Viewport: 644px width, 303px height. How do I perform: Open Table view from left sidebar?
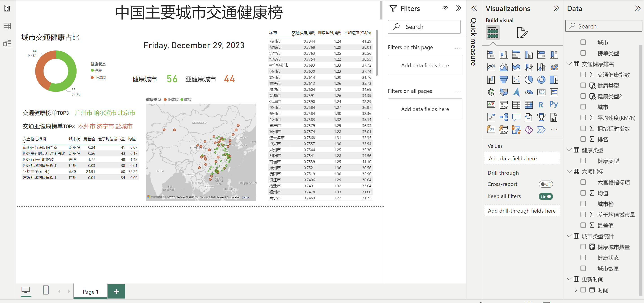point(7,26)
